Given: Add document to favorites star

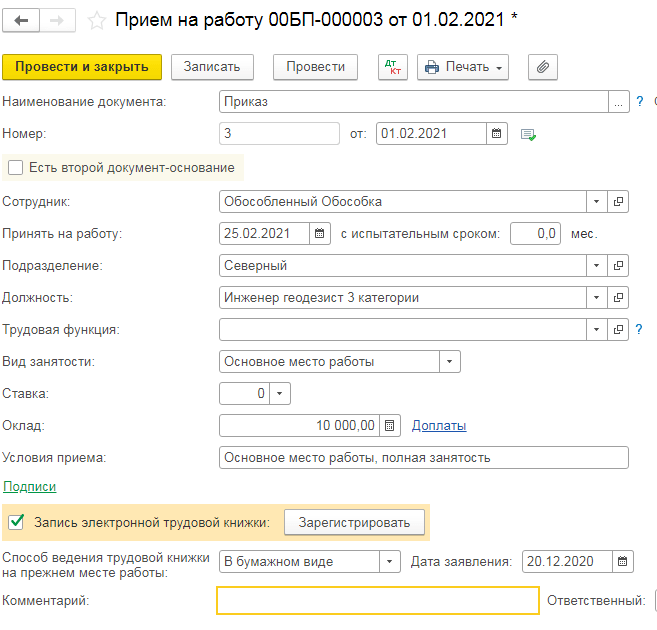Looking at the screenshot, I should click(x=97, y=20).
